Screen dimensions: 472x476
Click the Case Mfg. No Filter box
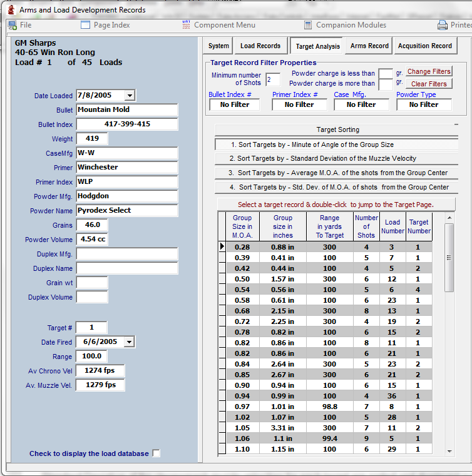[361, 104]
